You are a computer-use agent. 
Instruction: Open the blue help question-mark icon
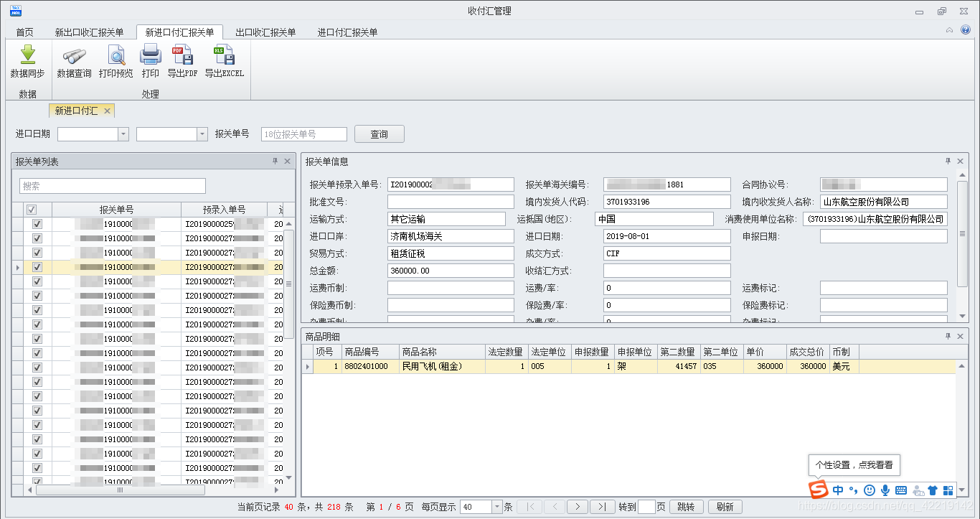[x=966, y=30]
